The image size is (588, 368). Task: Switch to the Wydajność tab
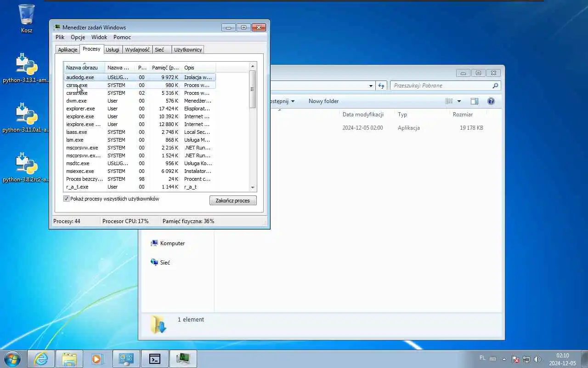click(137, 50)
